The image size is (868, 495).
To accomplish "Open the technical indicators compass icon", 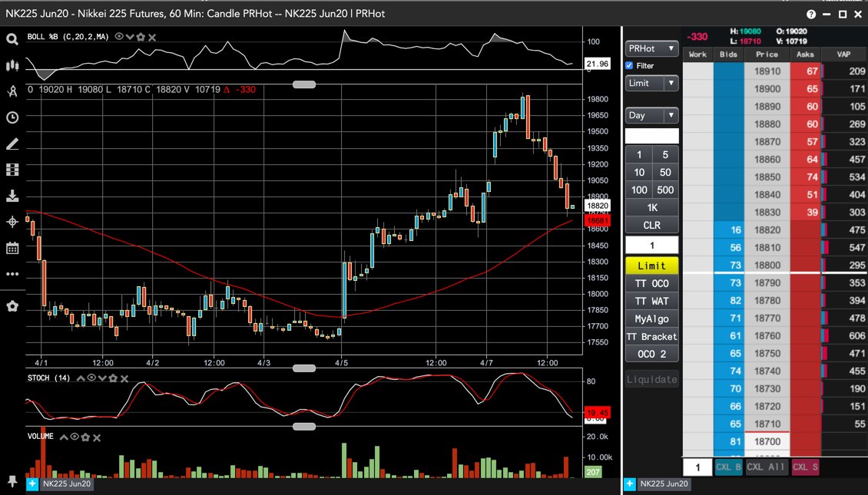I will [12, 91].
